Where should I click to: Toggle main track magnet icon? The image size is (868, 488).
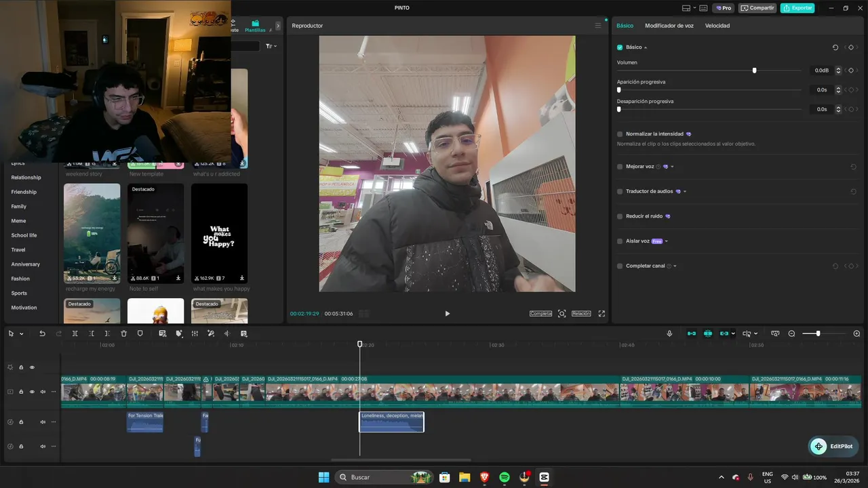(x=692, y=333)
